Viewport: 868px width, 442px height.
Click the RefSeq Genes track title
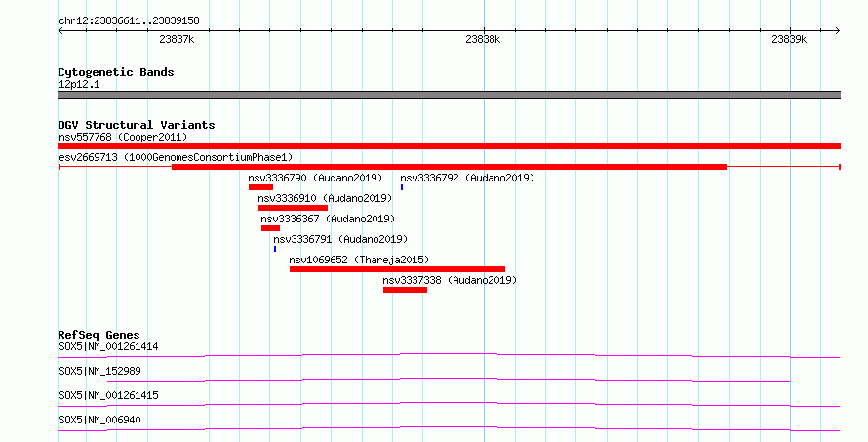[x=99, y=335]
